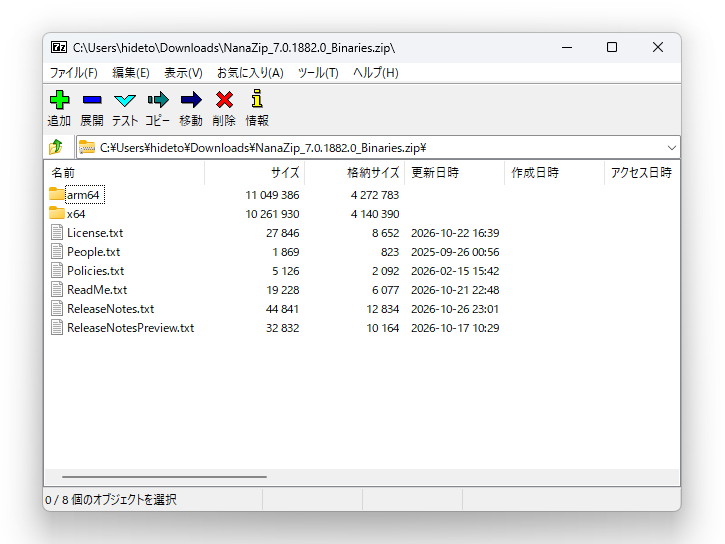Click packed size 12 834

tap(383, 309)
